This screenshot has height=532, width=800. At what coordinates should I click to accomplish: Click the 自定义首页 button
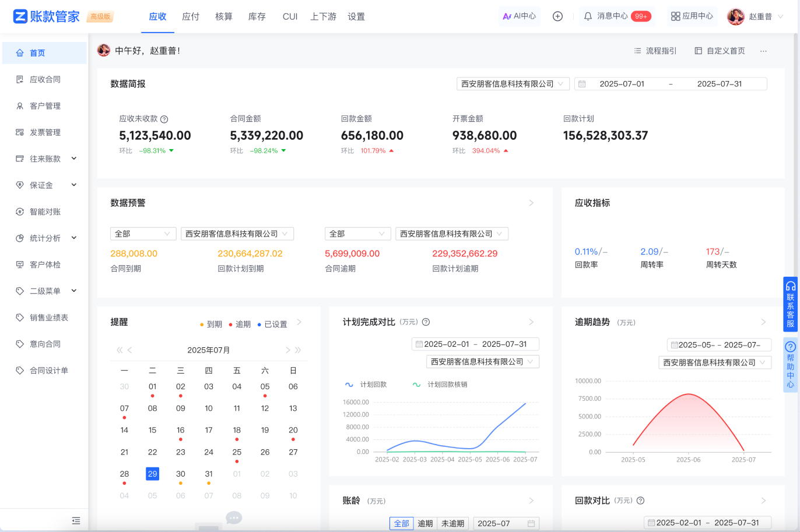pyautogui.click(x=720, y=51)
